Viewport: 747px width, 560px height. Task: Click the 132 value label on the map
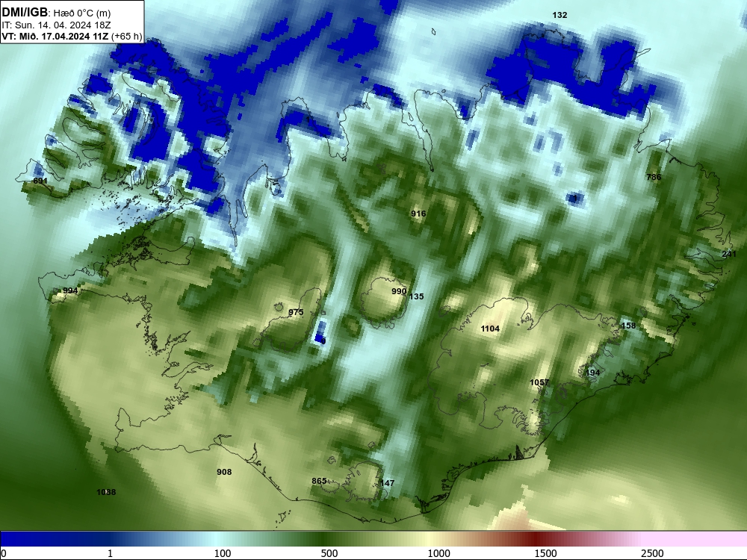point(560,15)
